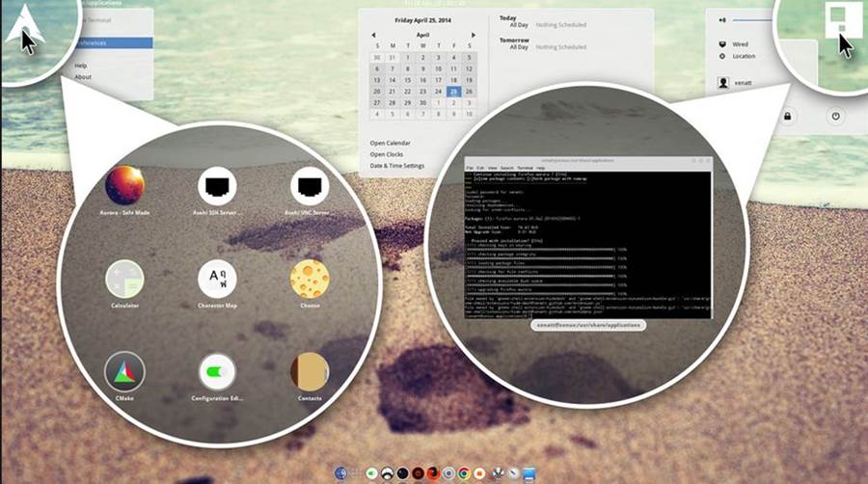Select Help in the application menu
The width and height of the screenshot is (868, 484).
tap(82, 66)
